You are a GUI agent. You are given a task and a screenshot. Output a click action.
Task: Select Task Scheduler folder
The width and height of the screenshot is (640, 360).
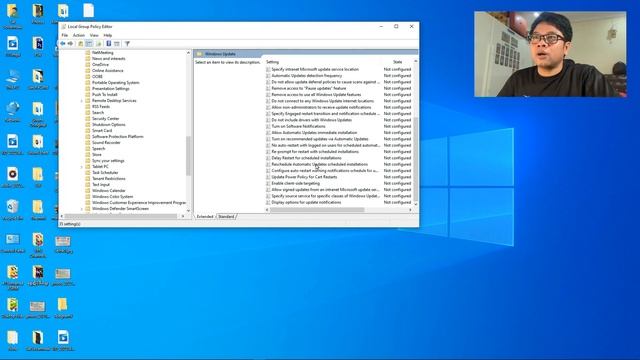(105, 173)
